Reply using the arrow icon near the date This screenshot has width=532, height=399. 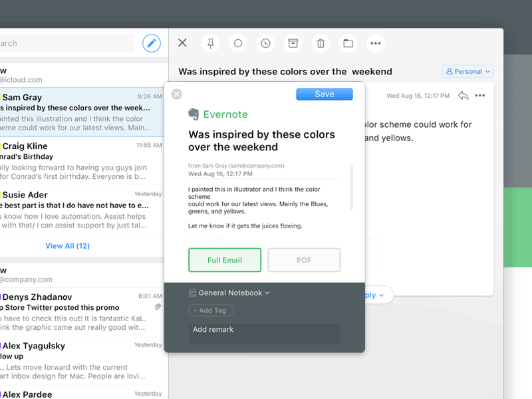tap(464, 96)
